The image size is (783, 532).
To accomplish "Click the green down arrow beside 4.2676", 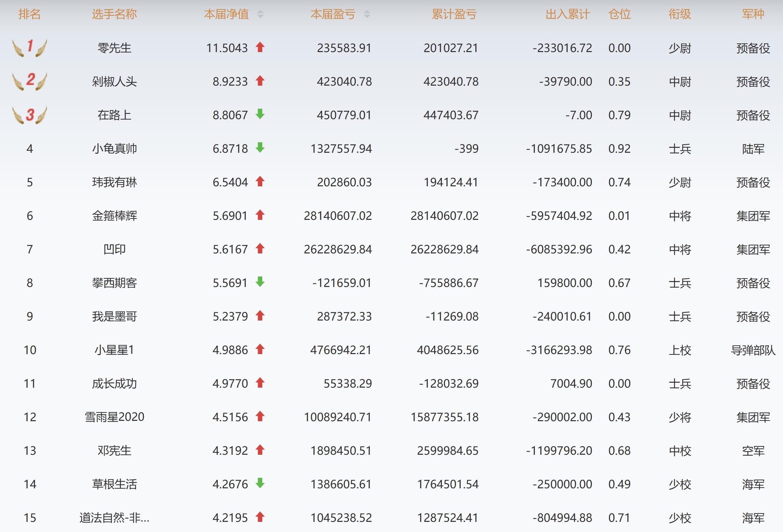I will click(260, 483).
